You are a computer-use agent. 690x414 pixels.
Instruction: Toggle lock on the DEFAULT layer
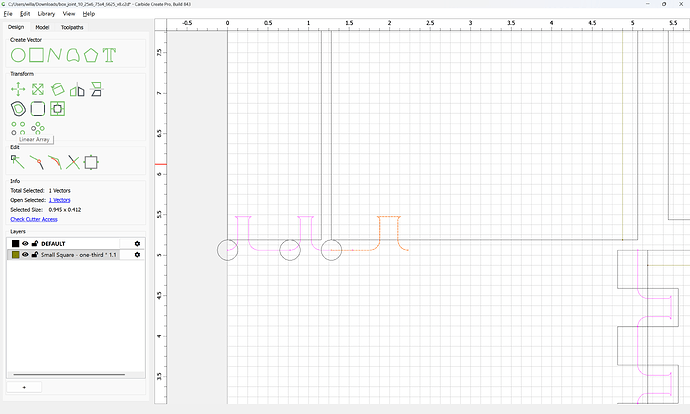point(35,243)
